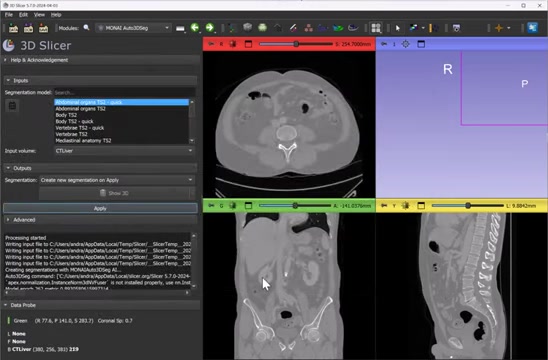The height and width of the screenshot is (360, 548).
Task: Open the View menu
Action: [39, 15]
